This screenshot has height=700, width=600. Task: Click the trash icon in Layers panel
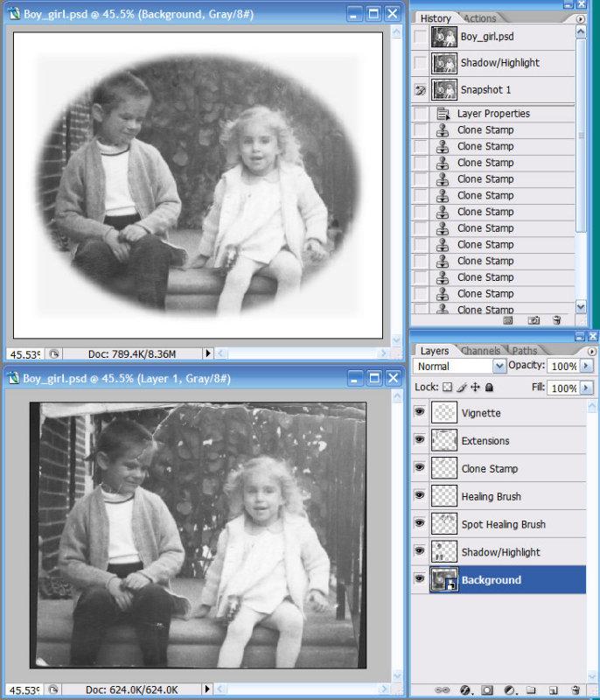pos(576,690)
